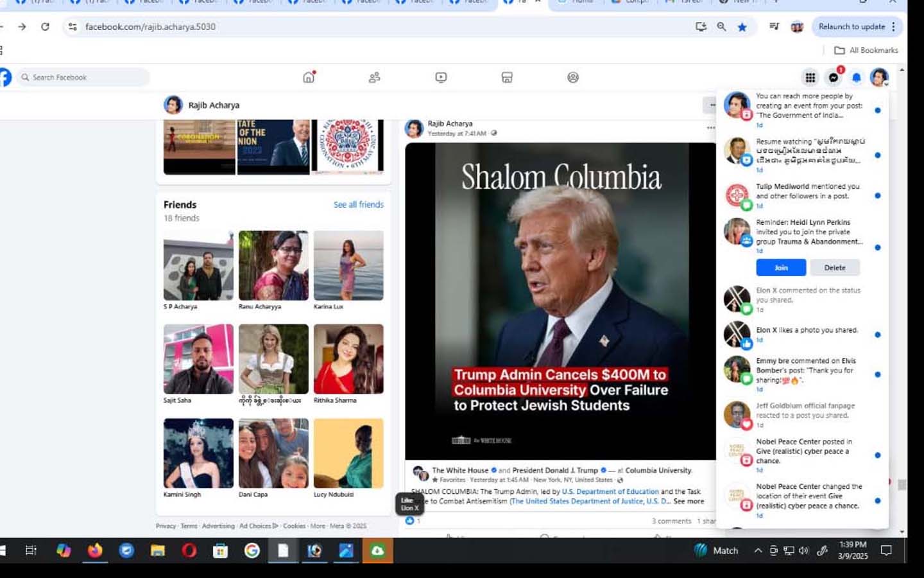Open The White House page link
The height and width of the screenshot is (578, 924).
click(x=460, y=470)
